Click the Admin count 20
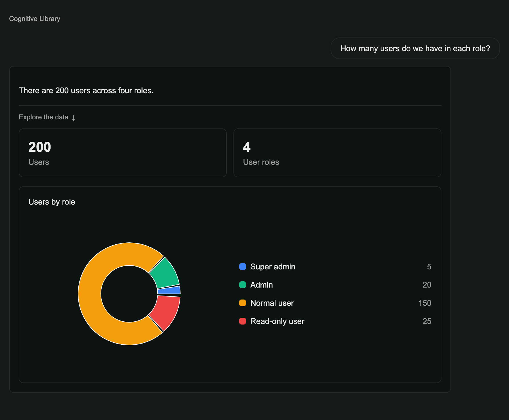Viewport: 509px width, 420px height. (x=427, y=285)
